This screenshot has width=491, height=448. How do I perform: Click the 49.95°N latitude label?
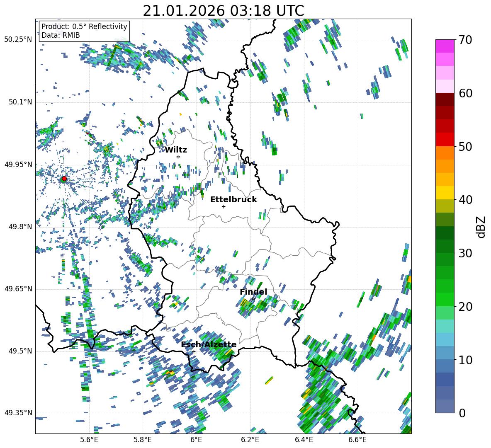18,164
